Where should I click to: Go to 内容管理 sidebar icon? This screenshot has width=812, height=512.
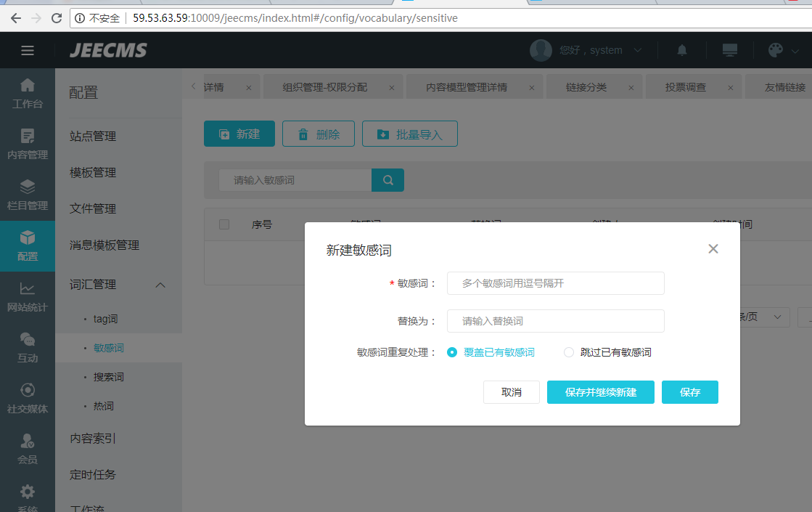click(28, 144)
